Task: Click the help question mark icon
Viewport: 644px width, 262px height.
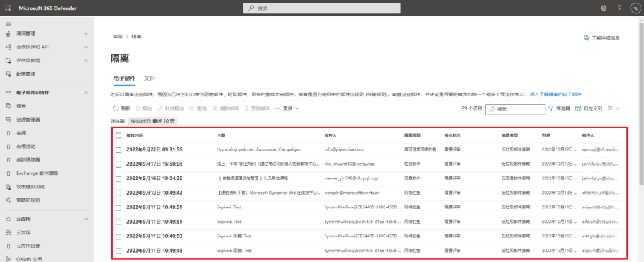Action: (618, 8)
